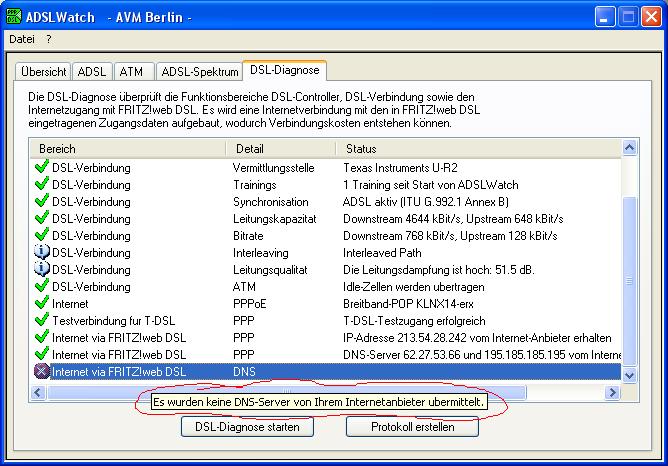Viewport: 668px width, 466px height.
Task: Click the 'Interleaving' detail cell
Action: 261,253
